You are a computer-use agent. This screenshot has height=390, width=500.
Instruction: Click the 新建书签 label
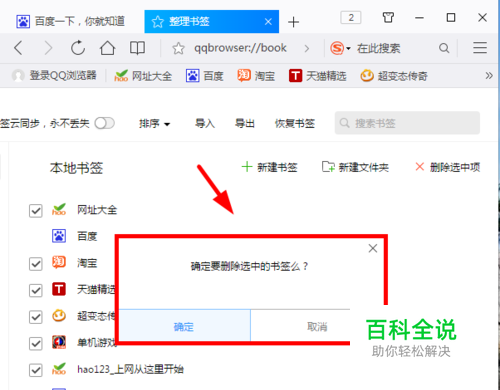point(277,167)
